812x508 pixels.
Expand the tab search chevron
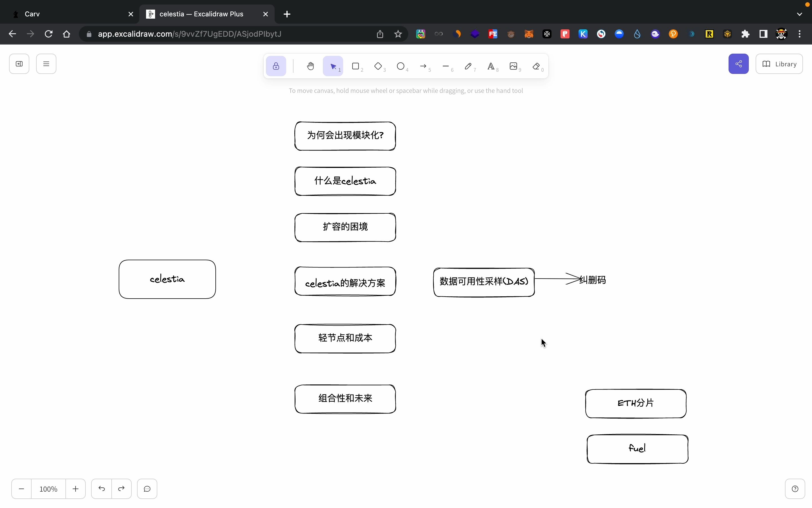800,14
